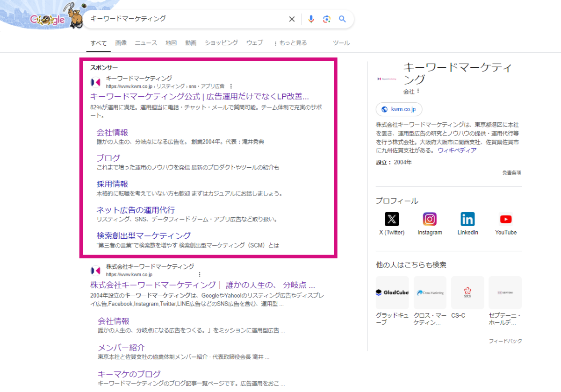This screenshot has height=392, width=561.
Task: Click the 他の人はこちらも検索 heading
Action: coord(411,265)
